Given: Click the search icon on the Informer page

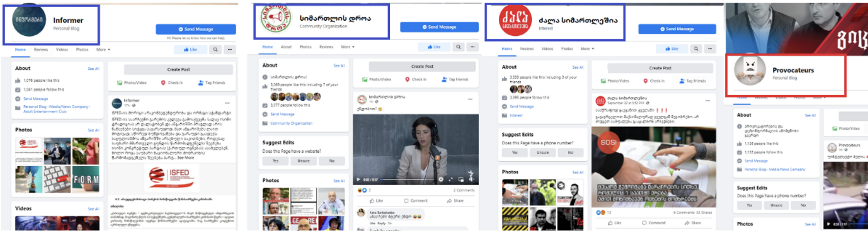Looking at the screenshot, I should coord(215,50).
